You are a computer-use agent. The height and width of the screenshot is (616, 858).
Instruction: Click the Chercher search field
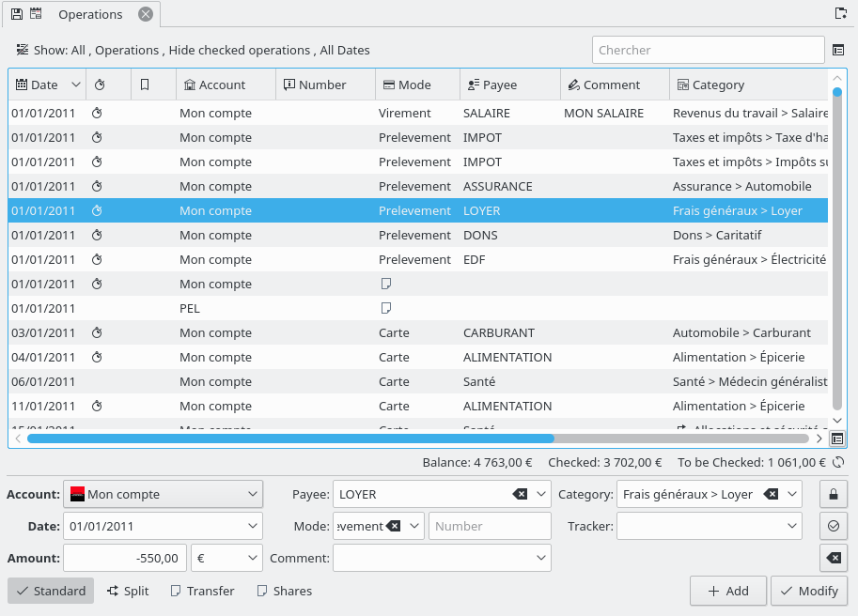coord(708,51)
